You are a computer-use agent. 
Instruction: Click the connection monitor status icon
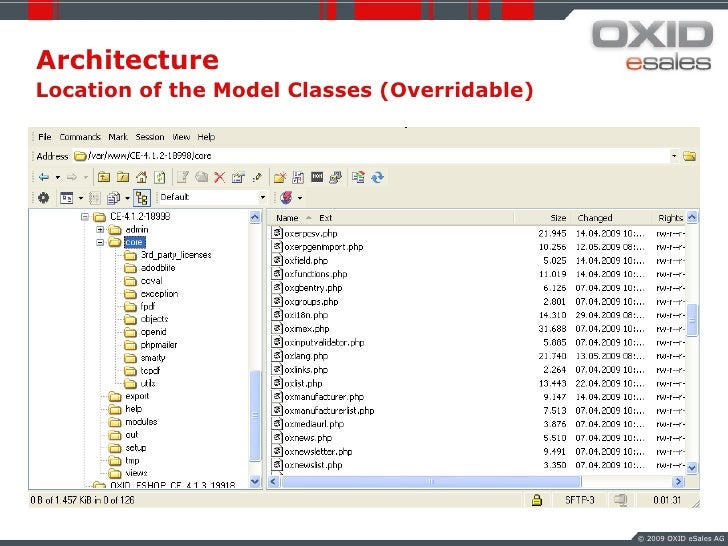[x=620, y=500]
